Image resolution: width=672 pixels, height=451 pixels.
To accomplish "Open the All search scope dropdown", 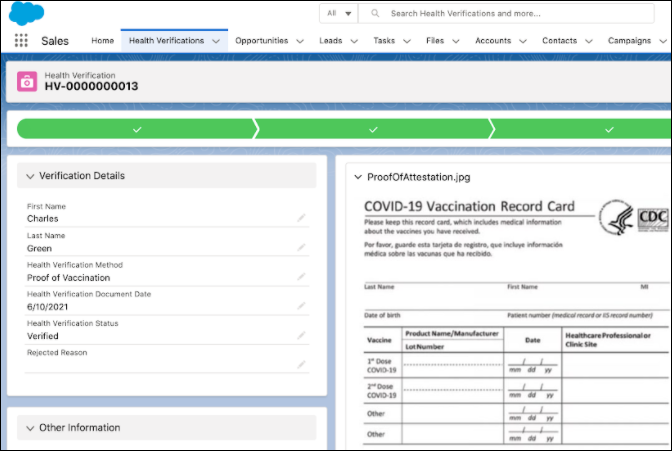I will (x=339, y=13).
